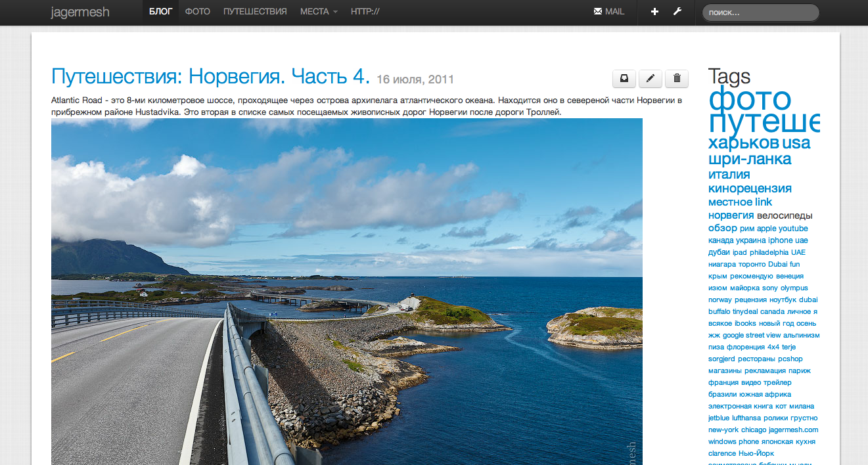Open the ПУТЕШЕСТВИЯ menu item

255,12
